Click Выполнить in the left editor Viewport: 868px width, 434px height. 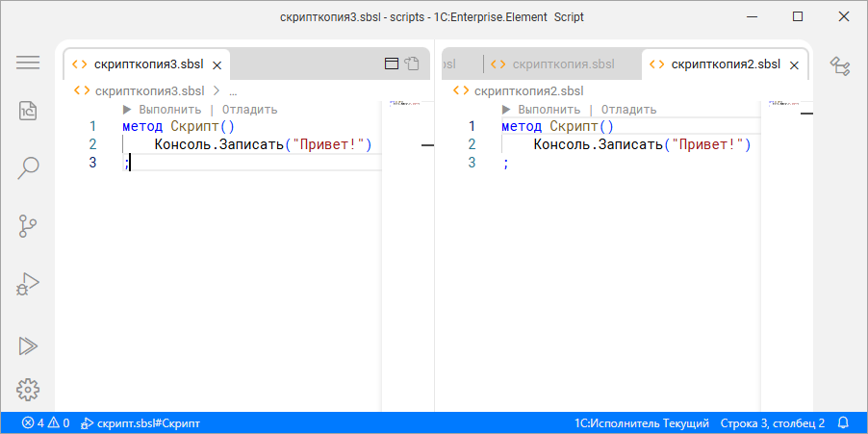(x=168, y=110)
